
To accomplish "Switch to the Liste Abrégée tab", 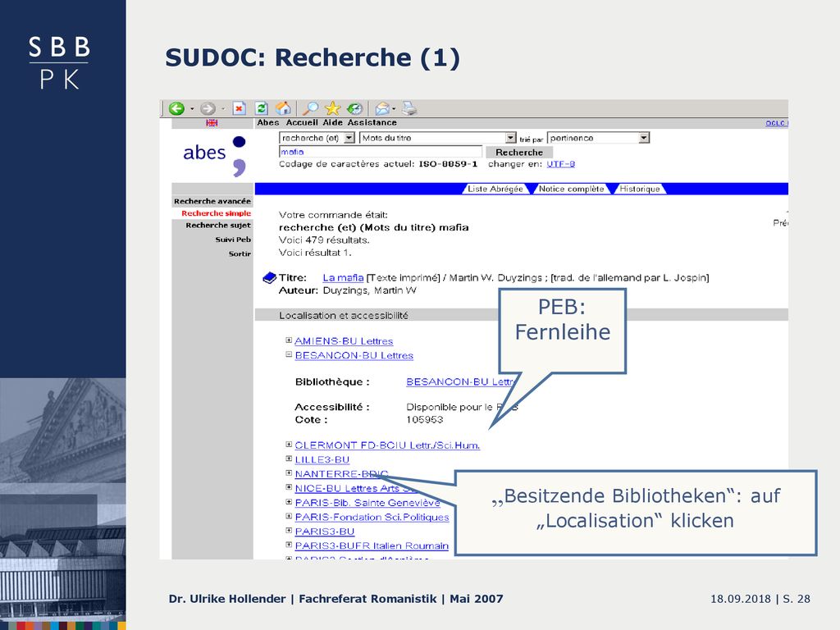I will (x=495, y=189).
